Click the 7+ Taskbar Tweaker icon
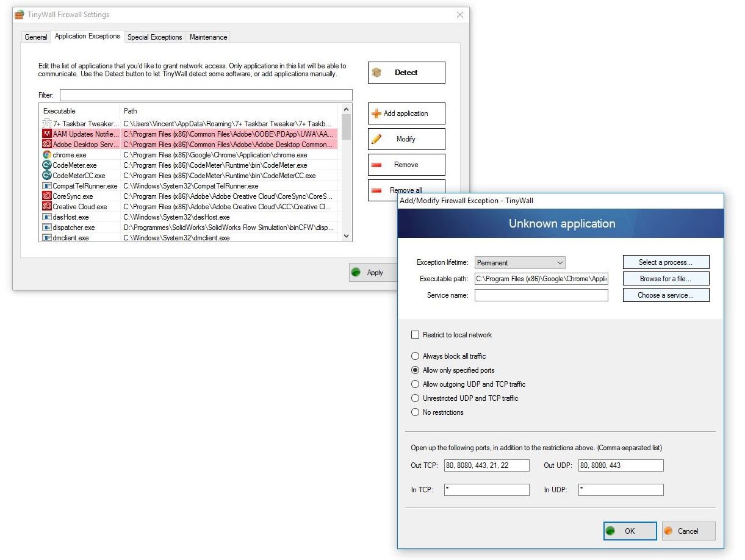 [x=47, y=124]
